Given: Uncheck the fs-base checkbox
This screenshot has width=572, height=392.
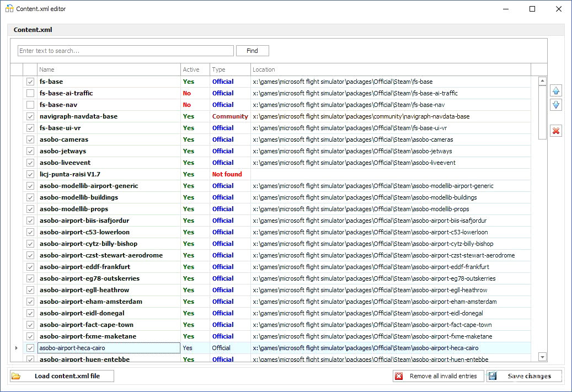Looking at the screenshot, I should tap(30, 82).
